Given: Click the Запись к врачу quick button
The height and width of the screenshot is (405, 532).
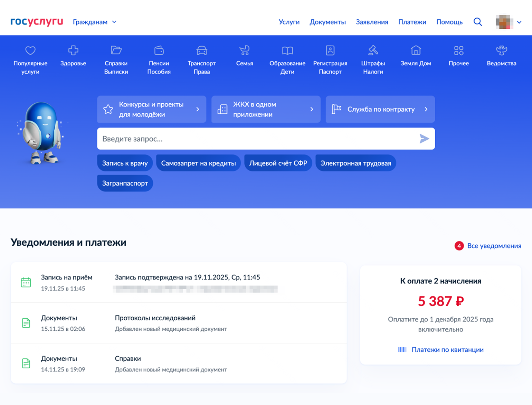Looking at the screenshot, I should [x=125, y=163].
